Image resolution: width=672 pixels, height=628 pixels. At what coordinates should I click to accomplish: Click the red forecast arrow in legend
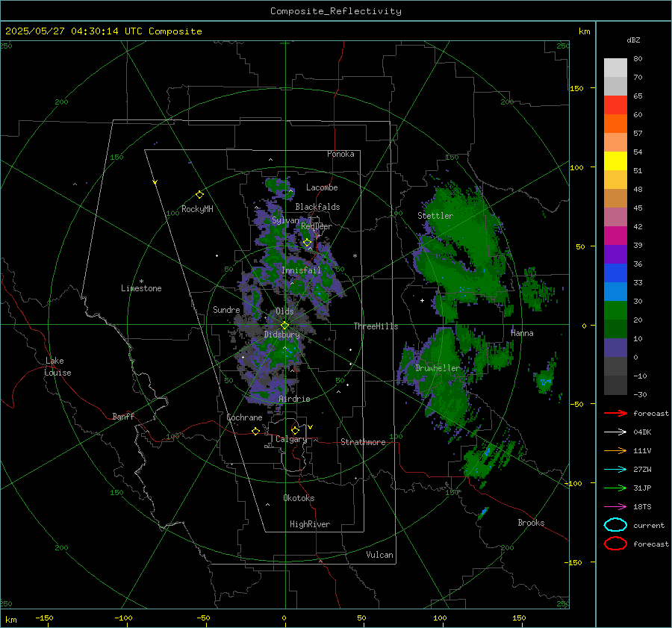pos(615,413)
